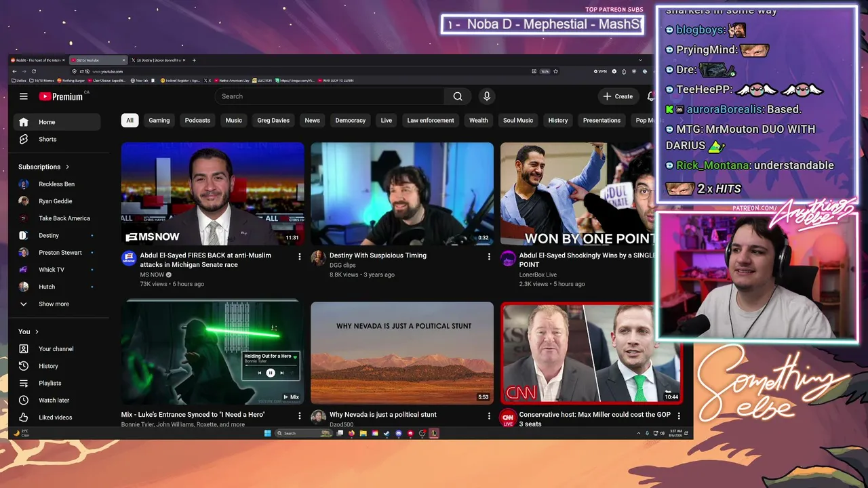The image size is (868, 488).
Task: Open more options for Destiny With Suspicious Timing
Action: pyautogui.click(x=489, y=257)
